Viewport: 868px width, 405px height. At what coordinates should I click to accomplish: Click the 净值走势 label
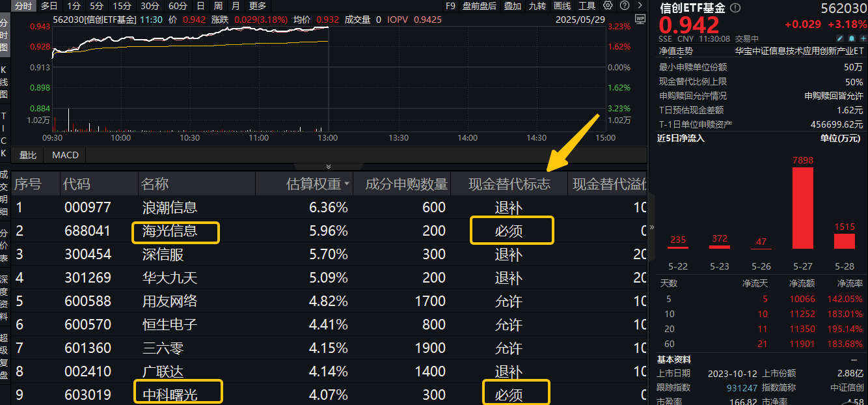[x=676, y=50]
